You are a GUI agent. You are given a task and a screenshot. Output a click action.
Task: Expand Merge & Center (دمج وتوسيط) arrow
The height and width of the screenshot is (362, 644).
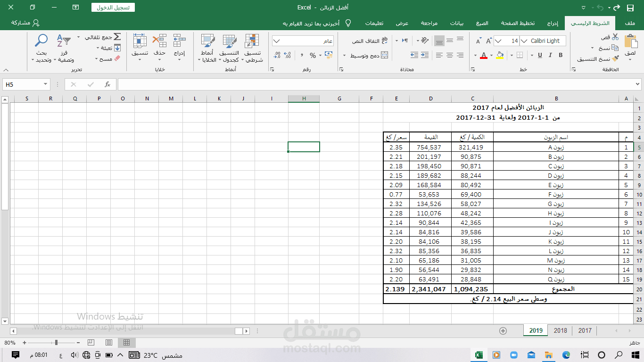(x=344, y=56)
